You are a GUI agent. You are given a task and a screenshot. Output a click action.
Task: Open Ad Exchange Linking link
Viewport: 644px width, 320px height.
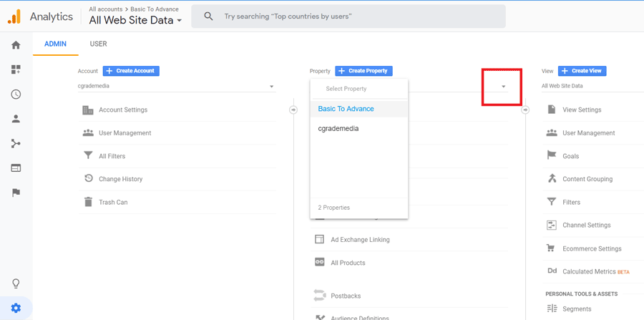point(360,240)
